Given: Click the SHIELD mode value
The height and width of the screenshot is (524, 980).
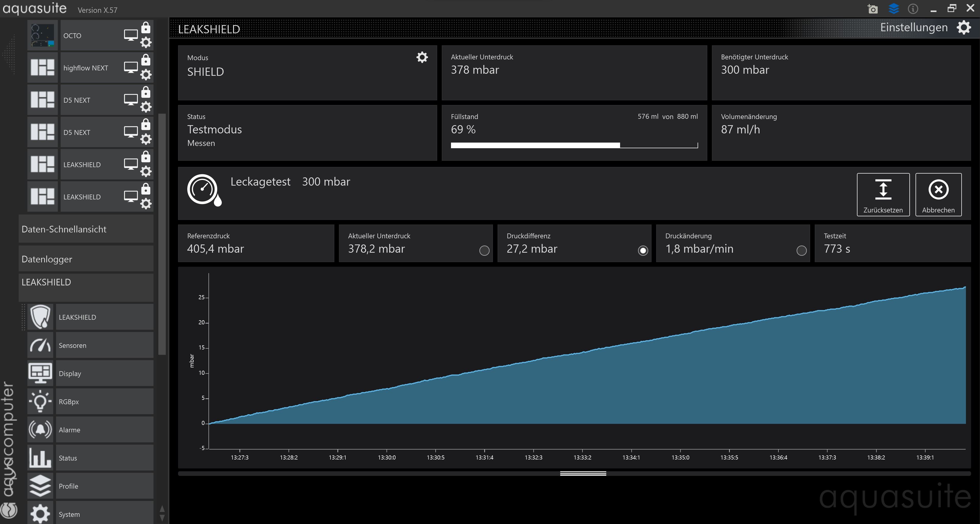Looking at the screenshot, I should point(205,72).
